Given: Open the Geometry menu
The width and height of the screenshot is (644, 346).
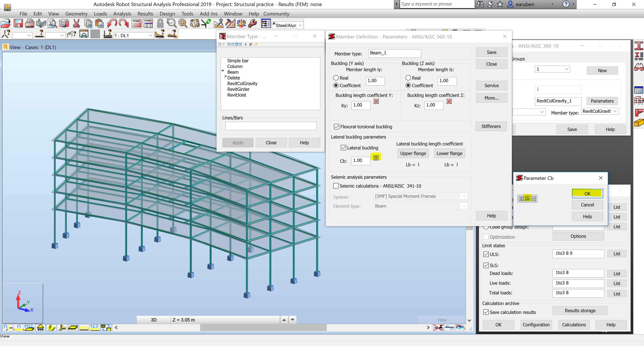Looking at the screenshot, I should point(76,13).
